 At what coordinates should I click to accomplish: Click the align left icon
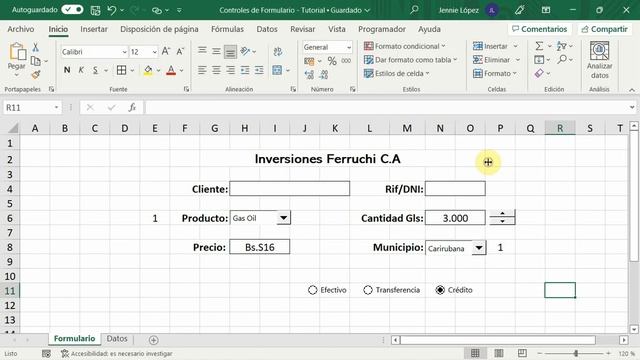(x=202, y=70)
